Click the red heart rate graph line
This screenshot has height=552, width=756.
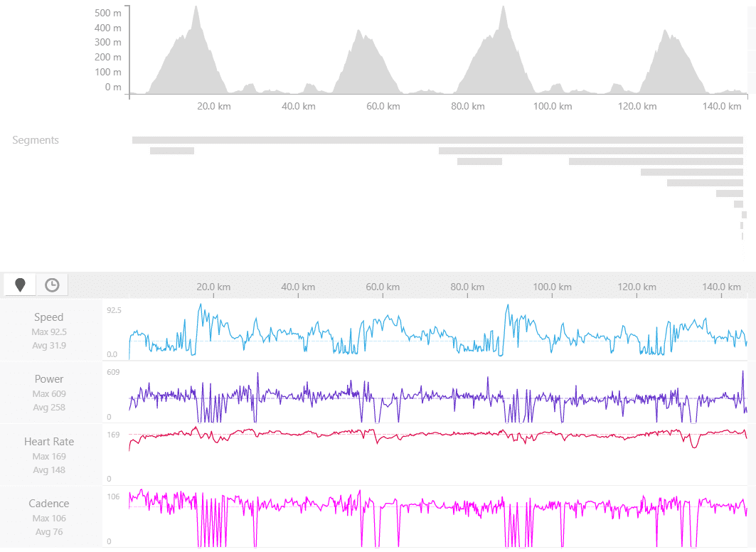tap(427, 432)
